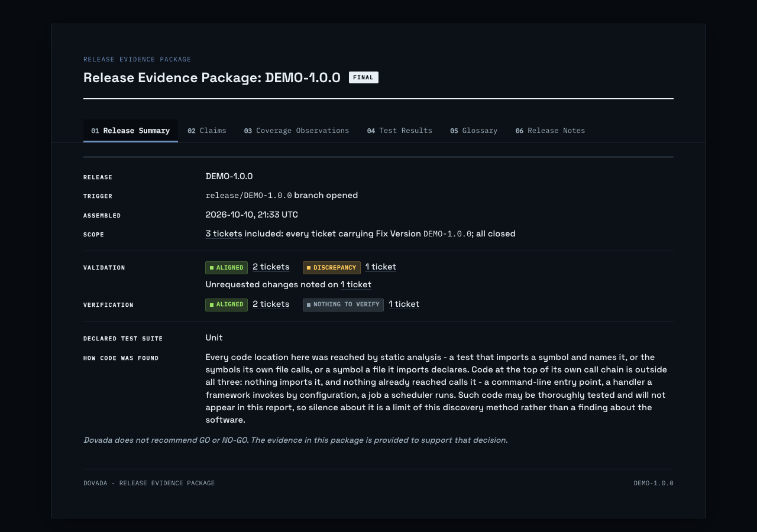Click the FINAL status badge
Viewport: 757px width, 532px height.
pyautogui.click(x=364, y=77)
